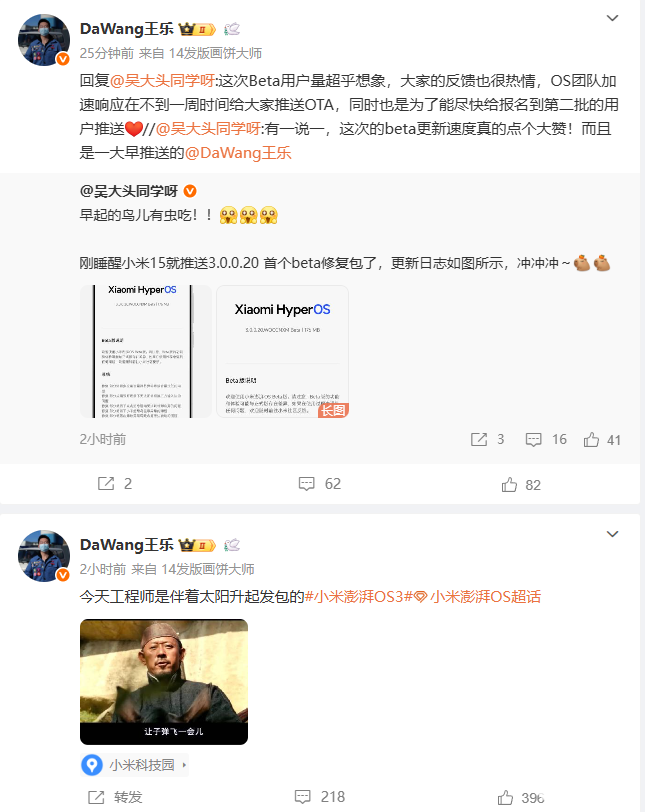645x812 pixels.
Task: Click the 转发 repost icon on second post
Action: [x=96, y=797]
